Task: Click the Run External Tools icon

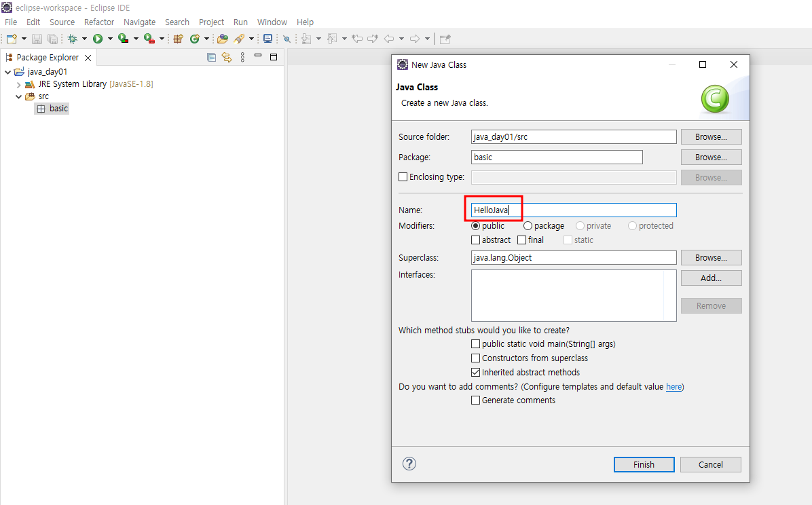Action: [149, 38]
